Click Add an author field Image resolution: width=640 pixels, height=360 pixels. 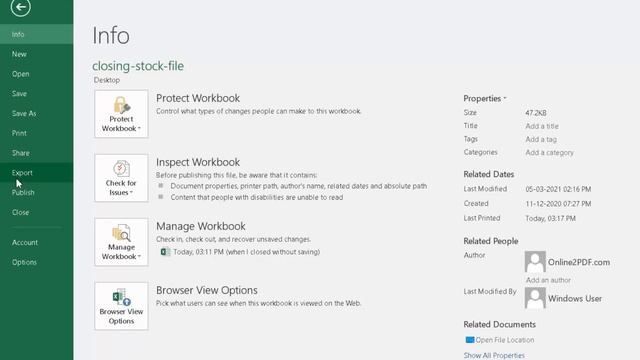[x=548, y=280]
